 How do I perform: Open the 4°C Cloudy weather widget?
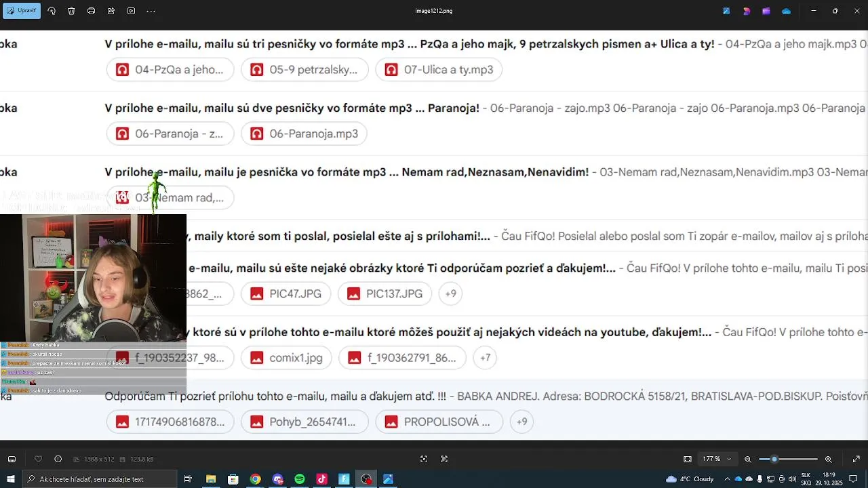pyautogui.click(x=690, y=479)
